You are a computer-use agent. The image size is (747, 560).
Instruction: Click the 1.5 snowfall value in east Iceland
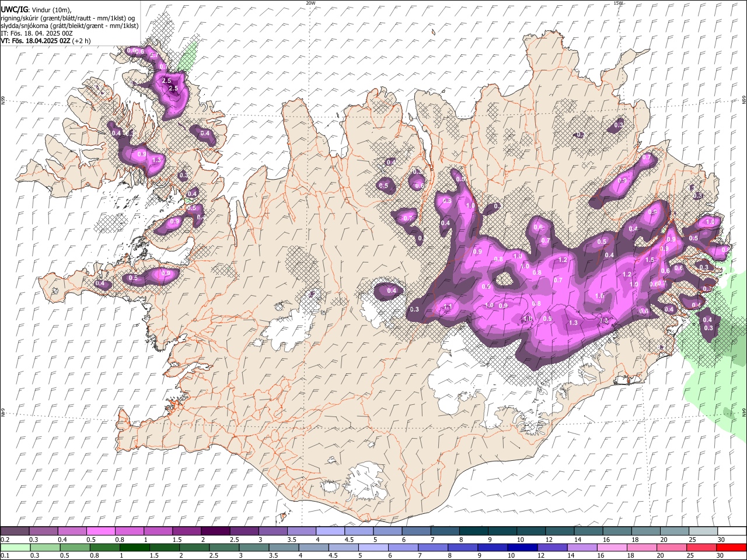point(650,260)
